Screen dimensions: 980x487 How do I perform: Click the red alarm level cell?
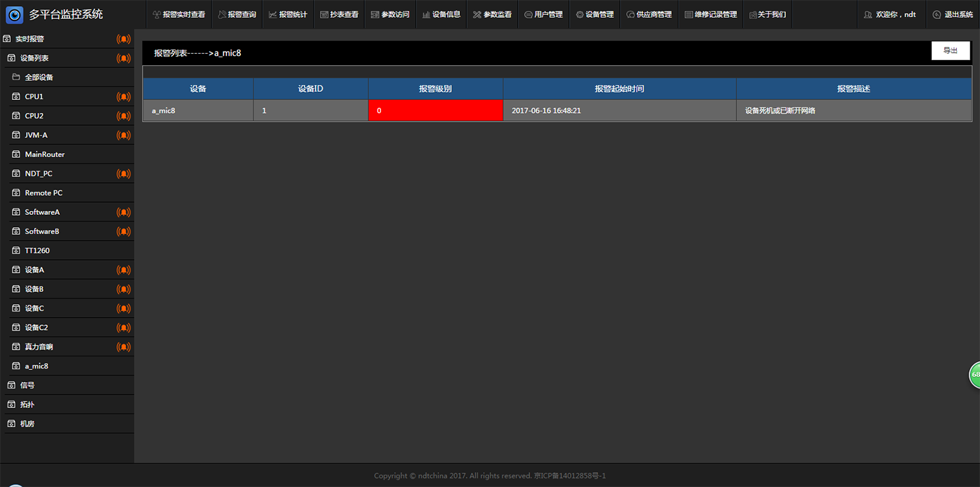[x=436, y=110]
